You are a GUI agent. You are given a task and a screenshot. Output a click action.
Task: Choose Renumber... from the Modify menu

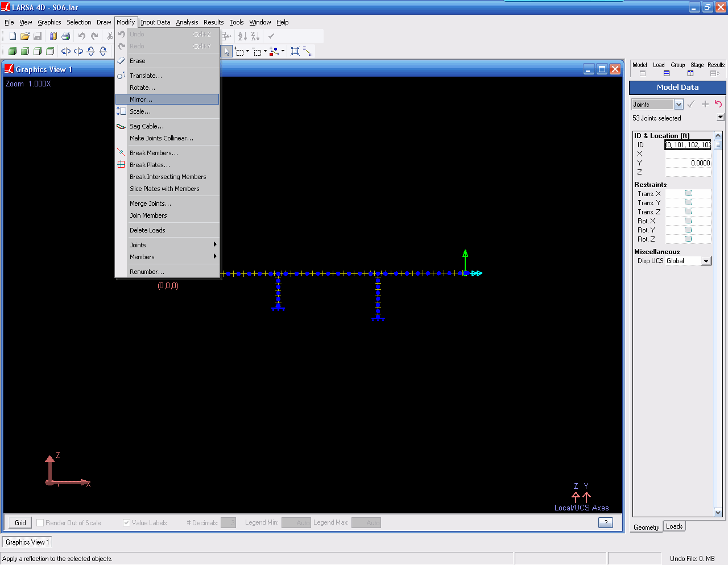click(167, 272)
